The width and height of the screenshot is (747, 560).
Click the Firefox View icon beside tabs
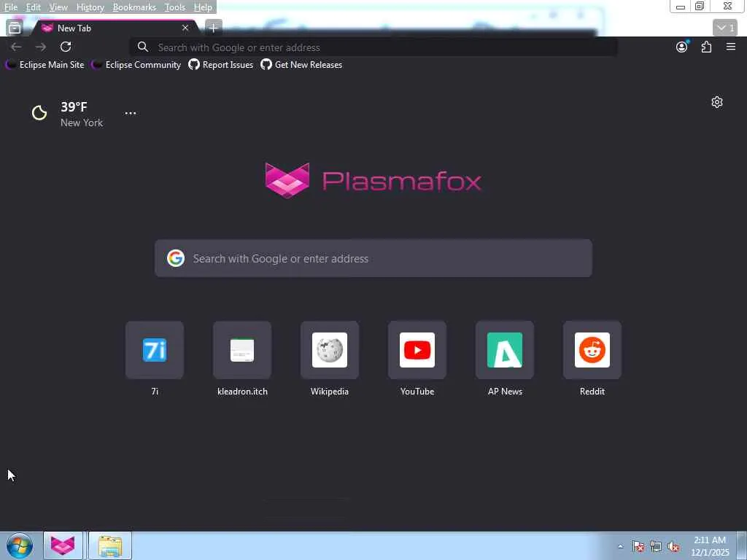click(x=15, y=28)
